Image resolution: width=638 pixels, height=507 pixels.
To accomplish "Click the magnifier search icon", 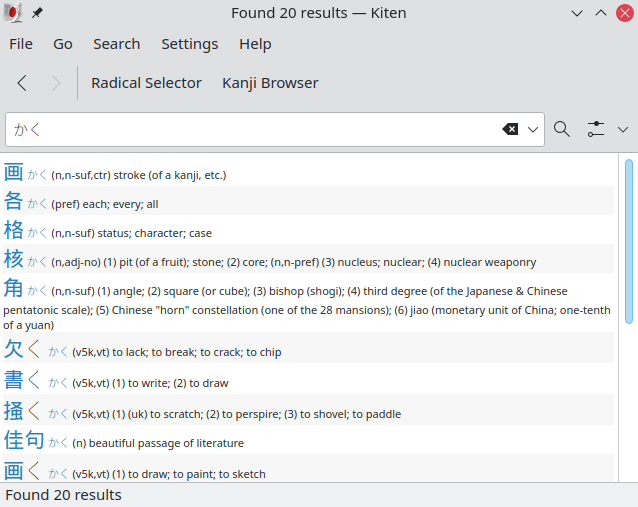I will click(562, 129).
